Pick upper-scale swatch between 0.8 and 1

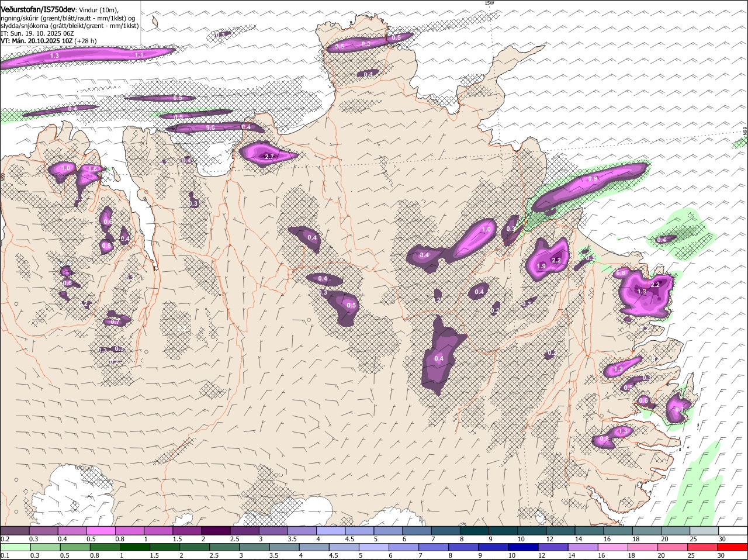(x=130, y=531)
